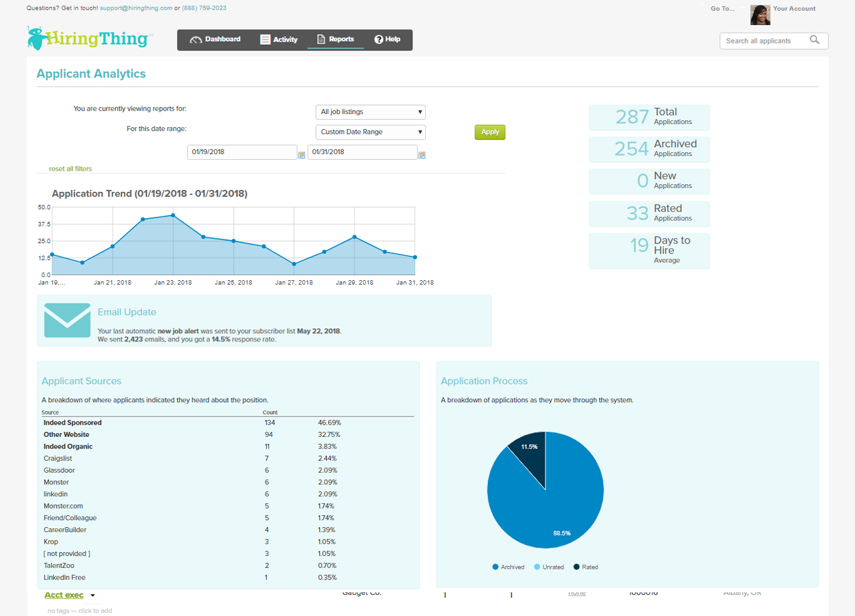Click the end date field 01/31/2018
Viewport: 855px width, 616px height.
tap(362, 152)
